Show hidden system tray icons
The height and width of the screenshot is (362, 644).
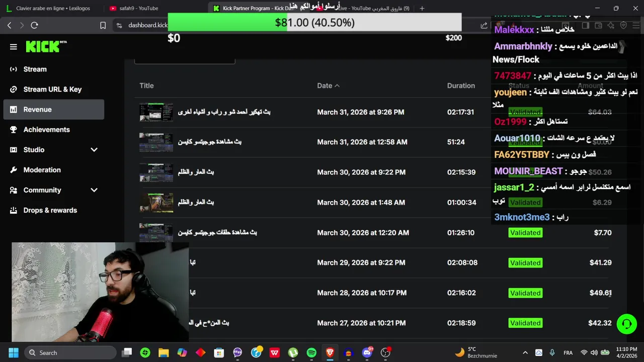pos(525,352)
